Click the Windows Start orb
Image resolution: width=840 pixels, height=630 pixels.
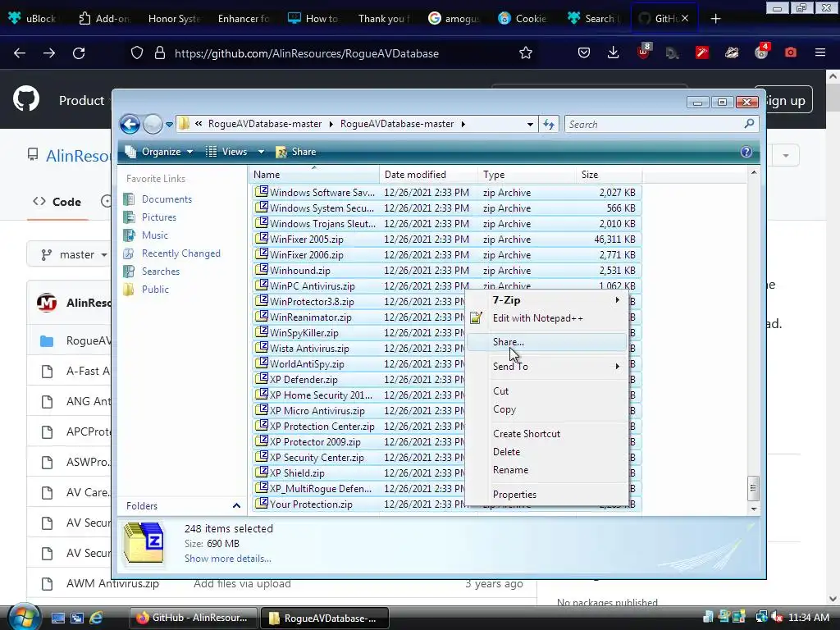pos(23,617)
